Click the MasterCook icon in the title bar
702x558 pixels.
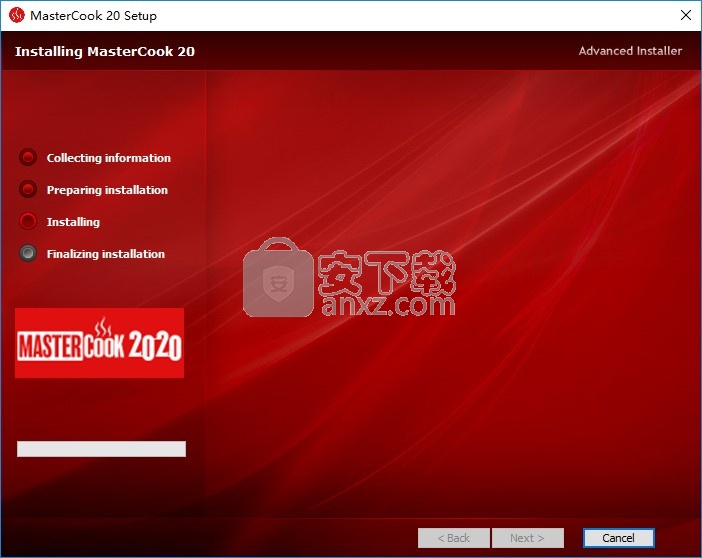pyautogui.click(x=17, y=15)
